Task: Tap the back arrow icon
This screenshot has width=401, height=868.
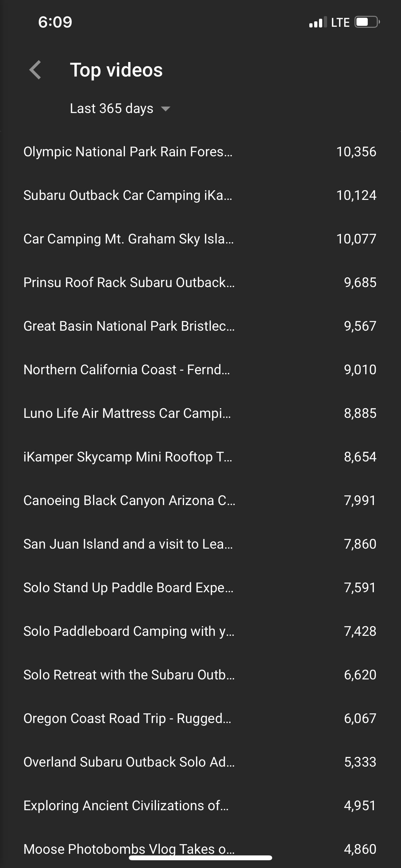Action: (x=36, y=70)
